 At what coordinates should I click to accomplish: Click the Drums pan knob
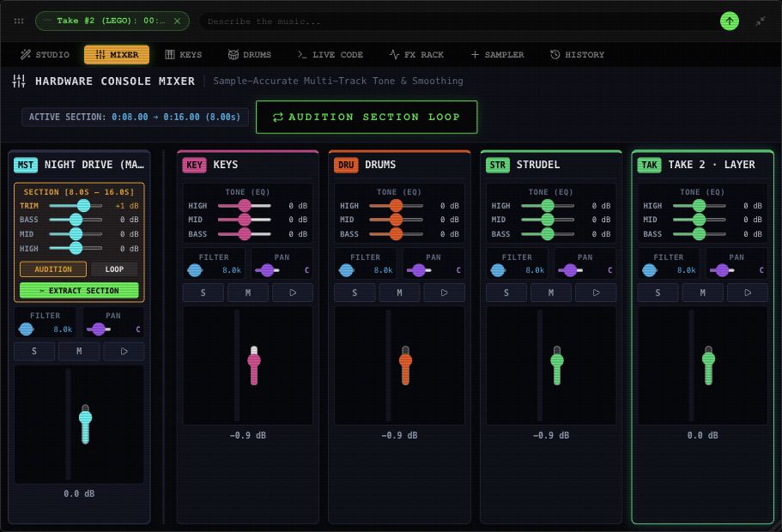point(419,270)
